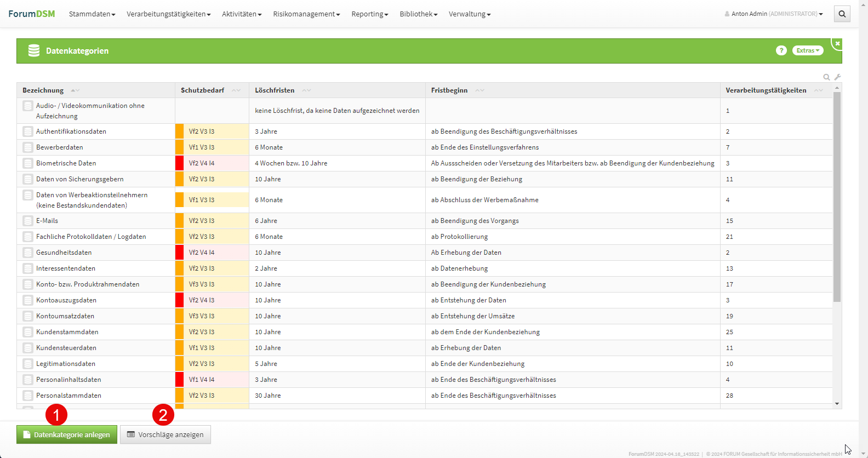The height and width of the screenshot is (458, 868).
Task: Click Vorschläge anzeigen button
Action: pos(165,434)
